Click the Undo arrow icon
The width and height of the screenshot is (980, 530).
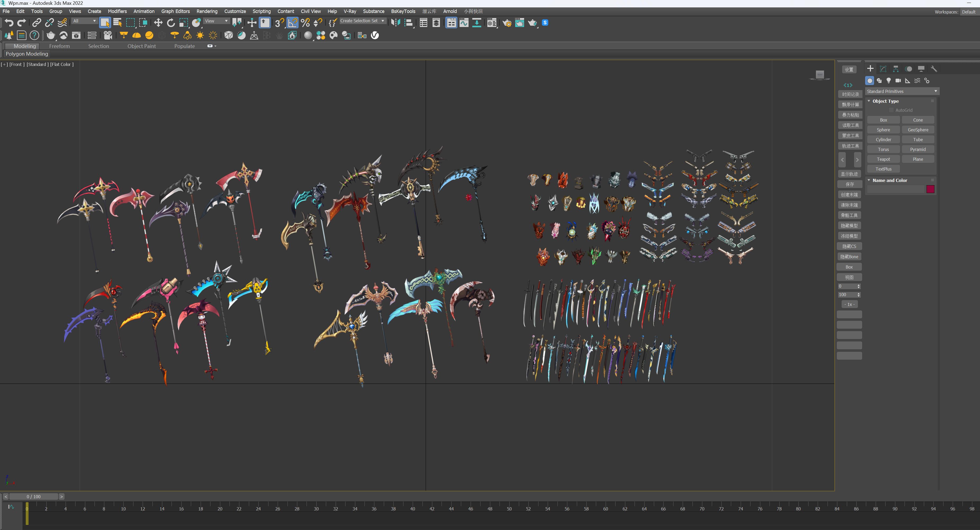click(9, 23)
